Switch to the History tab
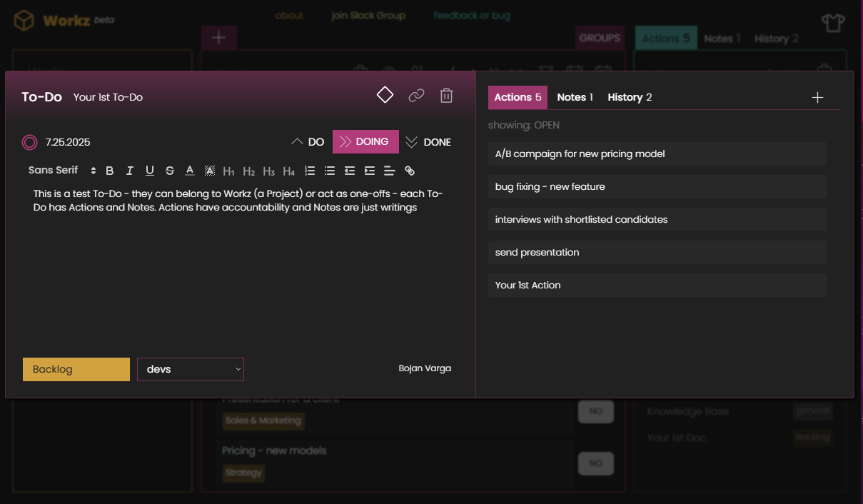863x504 pixels. 630,96
